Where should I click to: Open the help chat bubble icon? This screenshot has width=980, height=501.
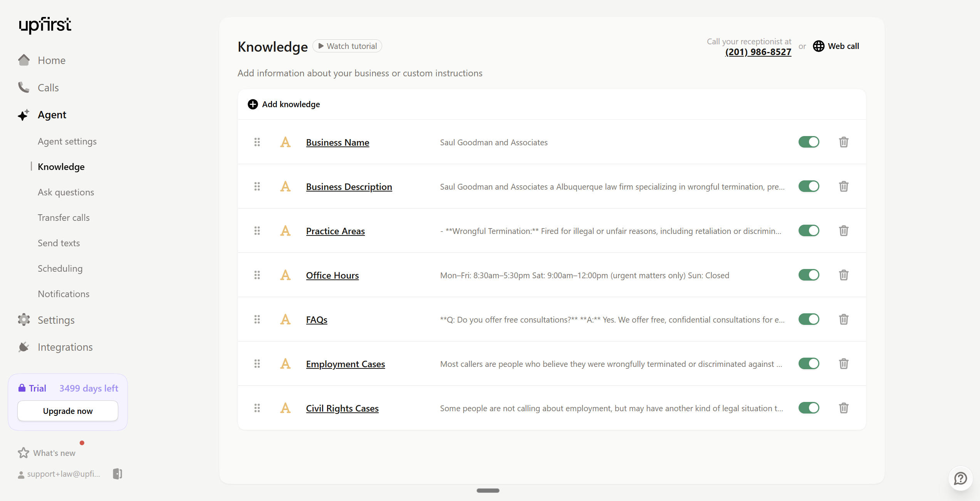click(960, 479)
